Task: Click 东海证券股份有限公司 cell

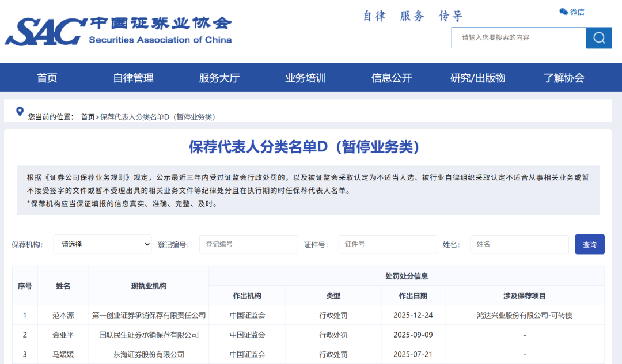Action: [149, 354]
